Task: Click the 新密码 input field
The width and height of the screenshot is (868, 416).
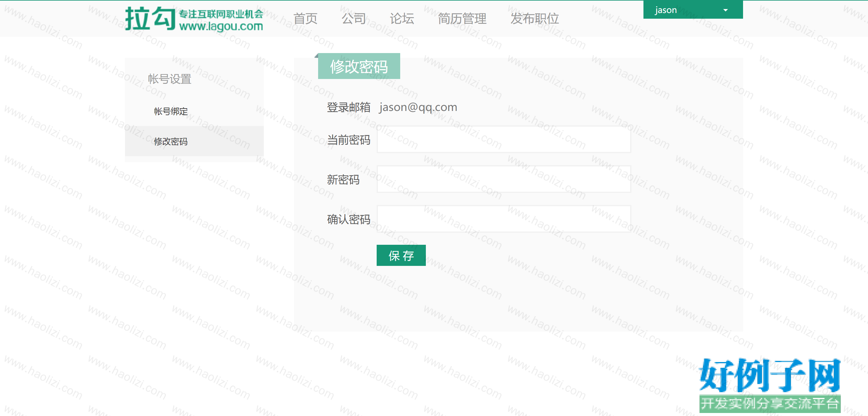Action: [x=504, y=179]
